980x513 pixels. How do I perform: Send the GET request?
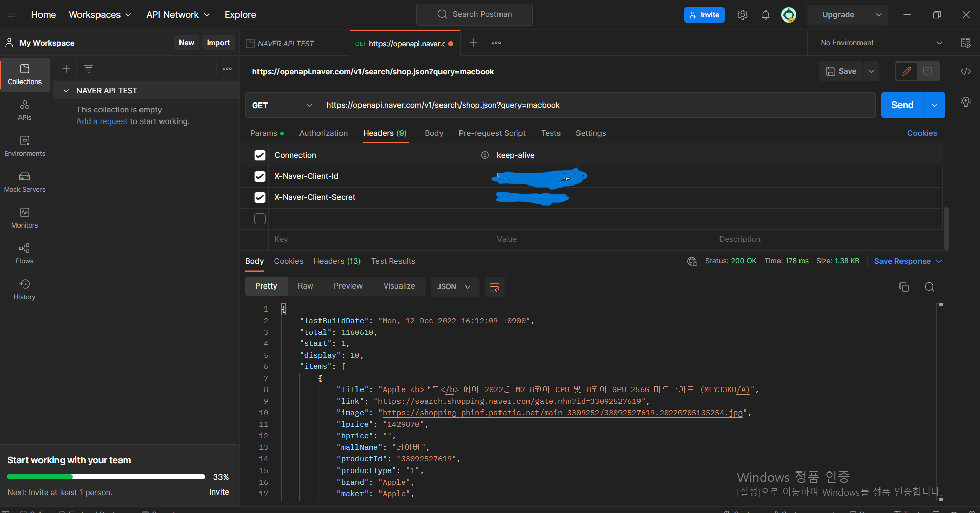pyautogui.click(x=903, y=105)
